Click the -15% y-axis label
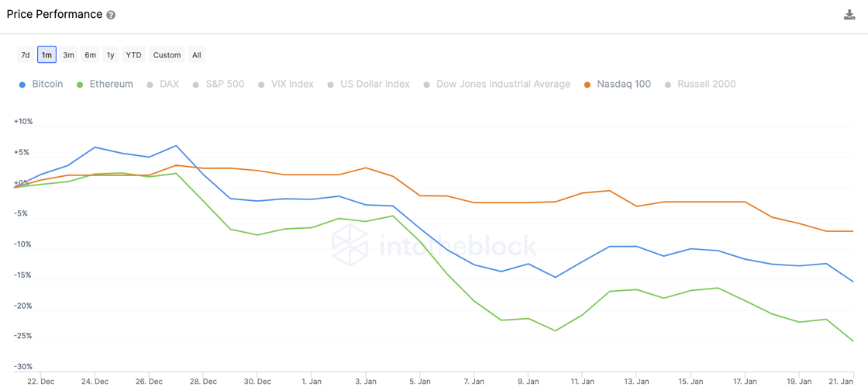The width and height of the screenshot is (868, 391). tap(23, 275)
